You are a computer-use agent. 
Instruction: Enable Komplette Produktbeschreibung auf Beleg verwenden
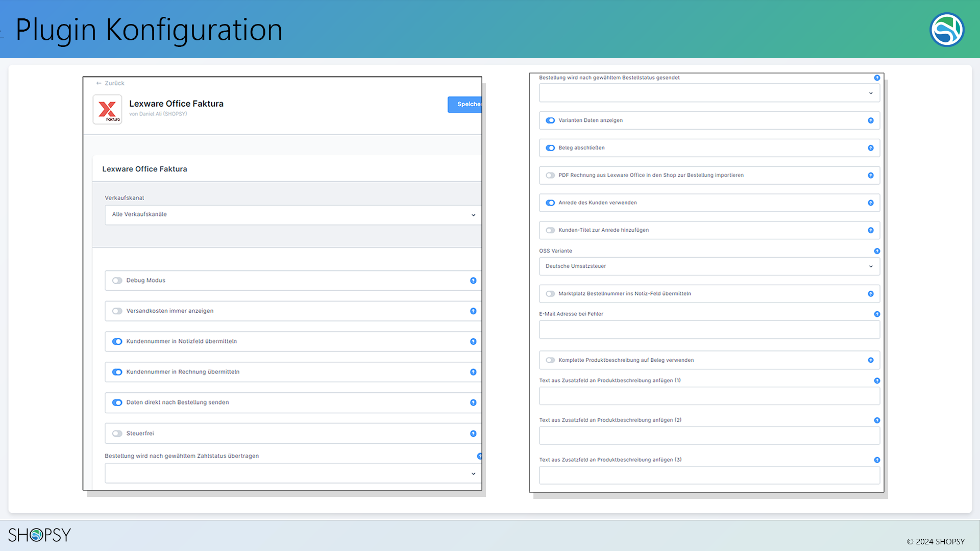(x=550, y=360)
